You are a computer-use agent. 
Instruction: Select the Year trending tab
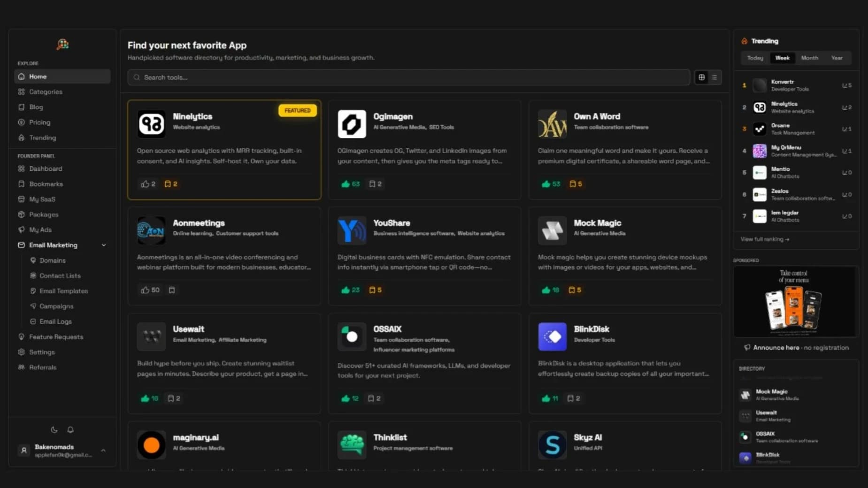coord(837,58)
